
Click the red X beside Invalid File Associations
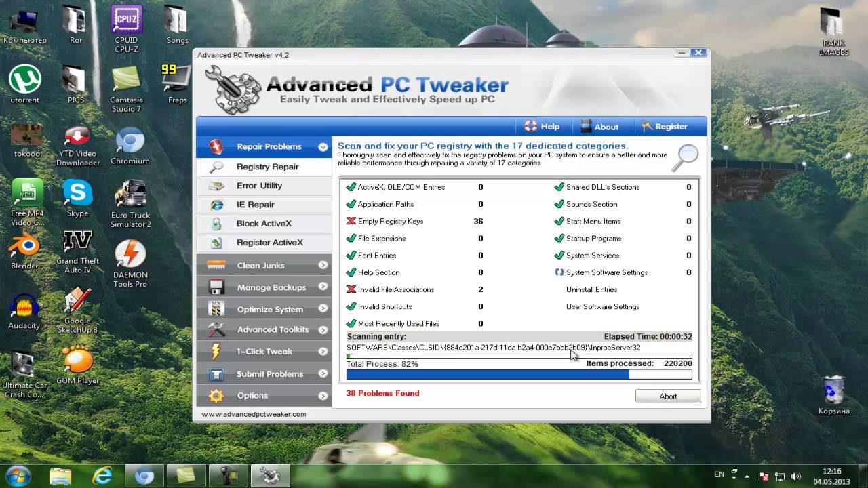pos(351,289)
